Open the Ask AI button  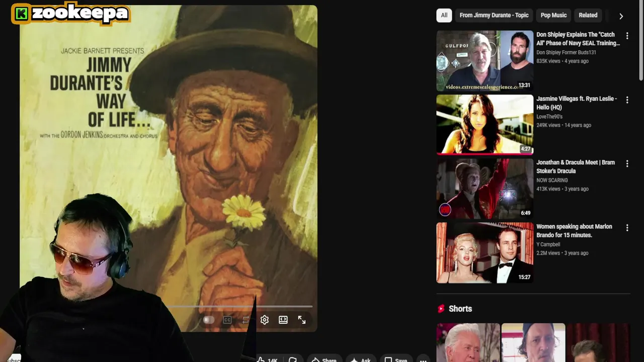pyautogui.click(x=361, y=359)
